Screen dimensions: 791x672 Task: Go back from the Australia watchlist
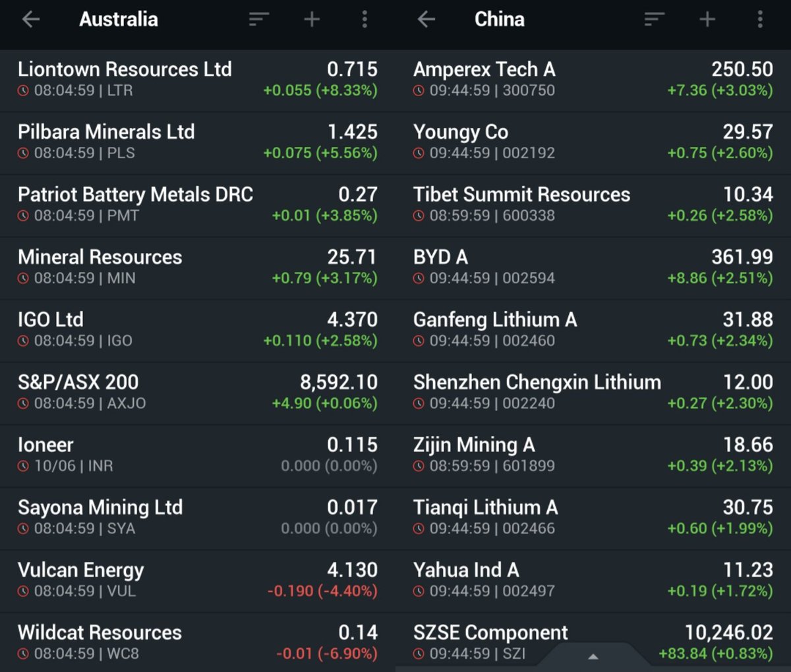point(31,20)
